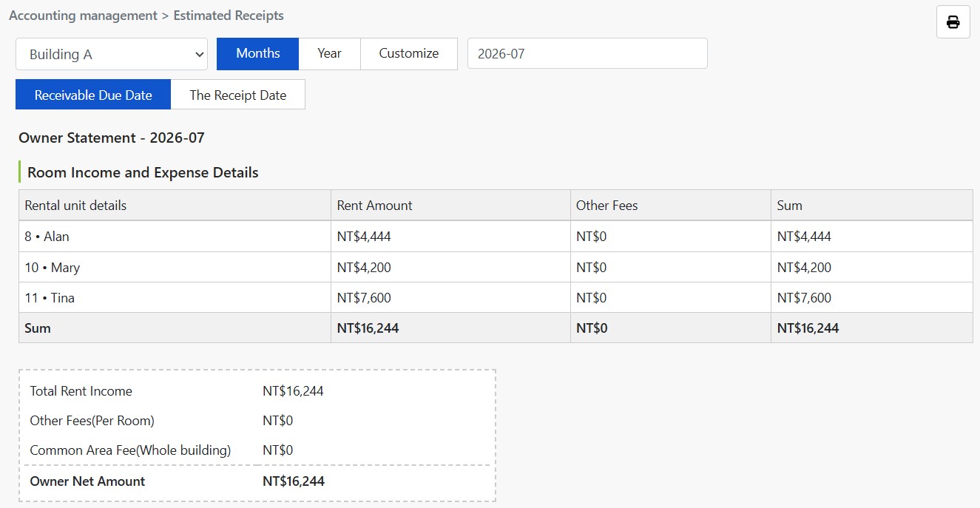Click Tina's rent amount NT$7,600

[x=364, y=298]
